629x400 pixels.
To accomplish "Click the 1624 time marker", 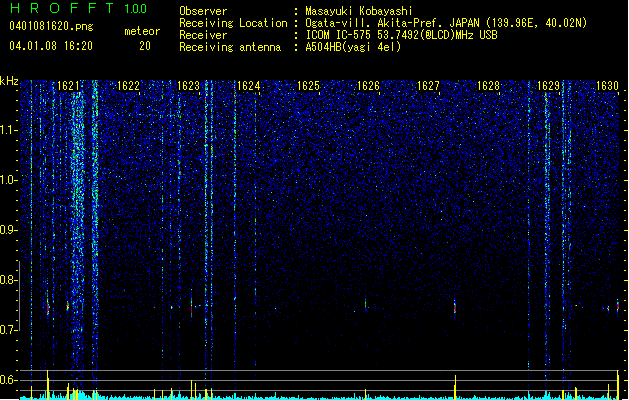I will pos(248,86).
